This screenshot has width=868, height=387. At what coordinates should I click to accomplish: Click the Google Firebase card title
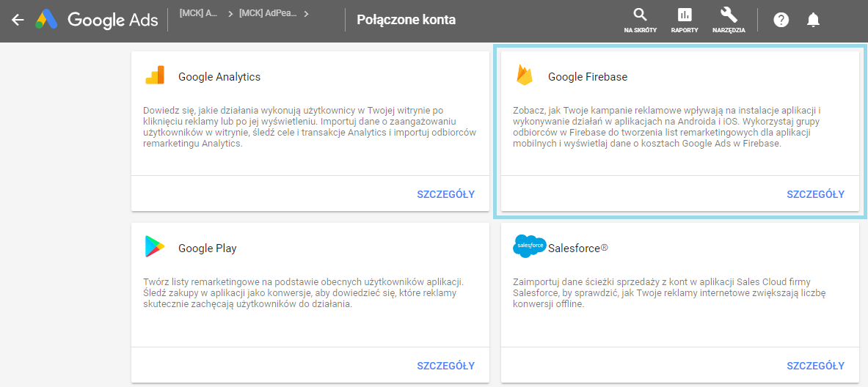click(588, 77)
